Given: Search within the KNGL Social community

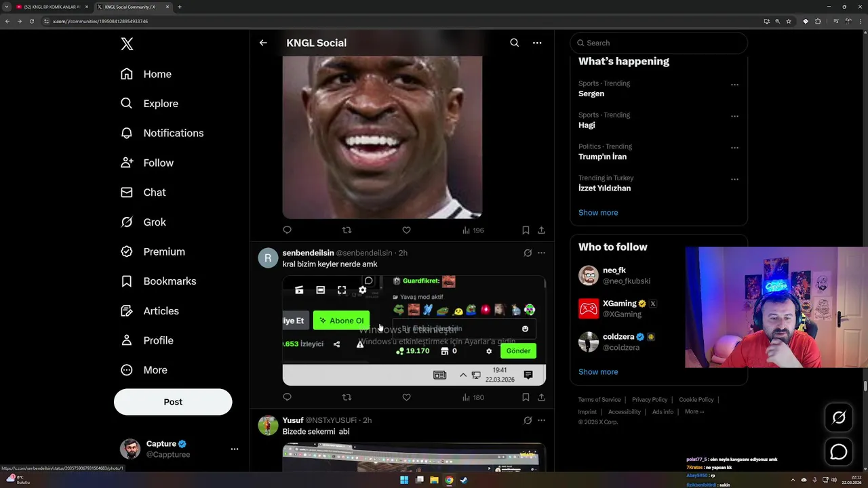Looking at the screenshot, I should click(515, 43).
